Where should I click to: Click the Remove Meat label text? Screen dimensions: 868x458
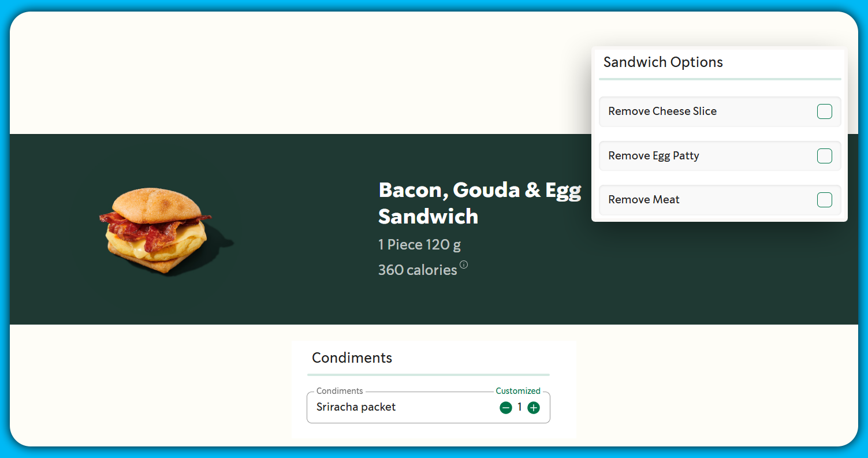[x=643, y=200]
